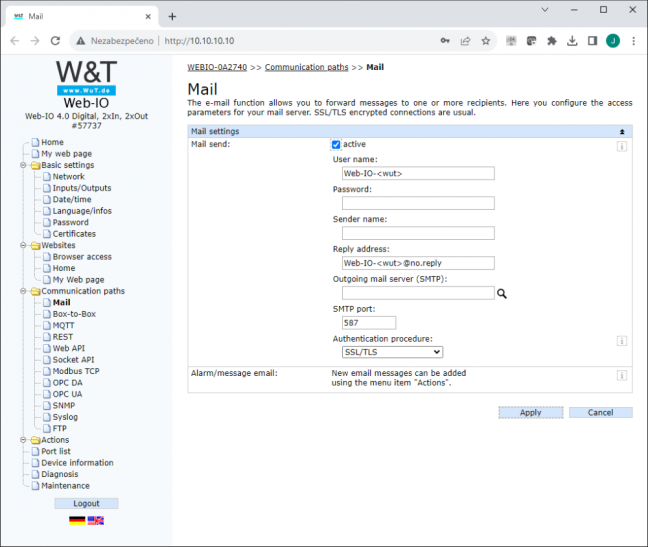This screenshot has width=648, height=547.
Task: Open browser extensions puzzle icon
Action: 552,40
